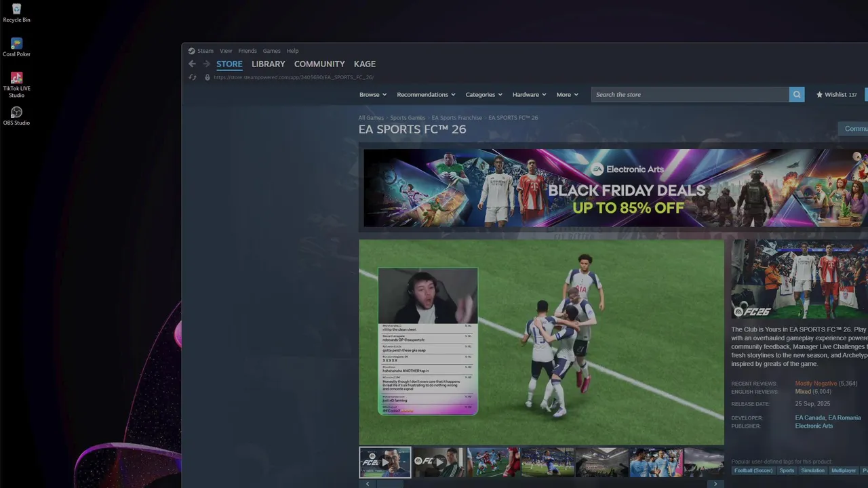Expand the Recommendations dropdown
This screenshot has height=488, width=868.
[x=426, y=95]
